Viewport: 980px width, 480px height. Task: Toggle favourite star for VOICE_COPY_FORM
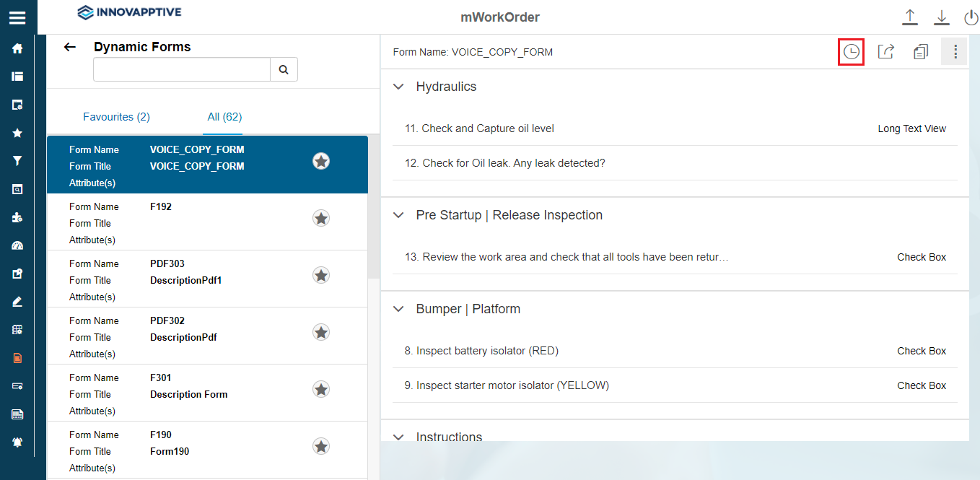321,161
